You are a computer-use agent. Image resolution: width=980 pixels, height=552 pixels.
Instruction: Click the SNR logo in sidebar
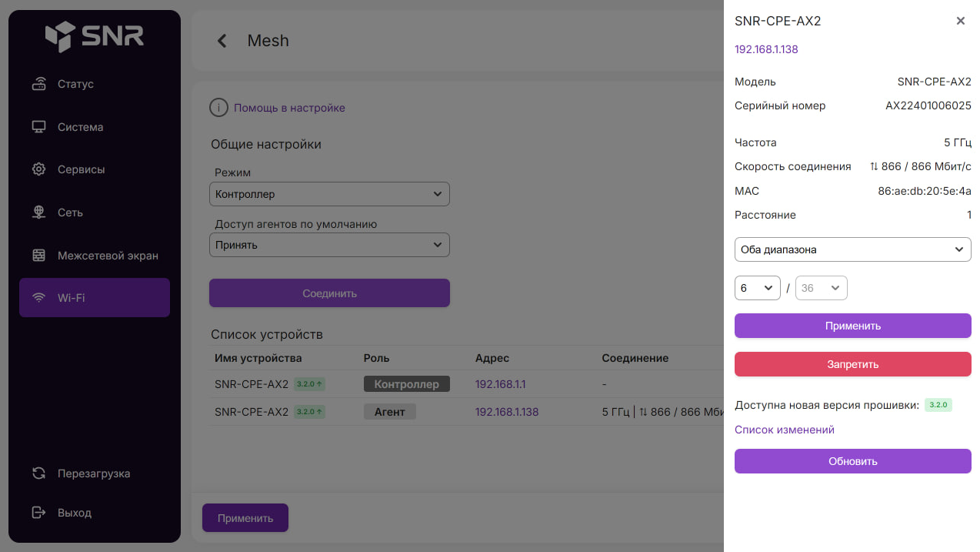coord(94,36)
